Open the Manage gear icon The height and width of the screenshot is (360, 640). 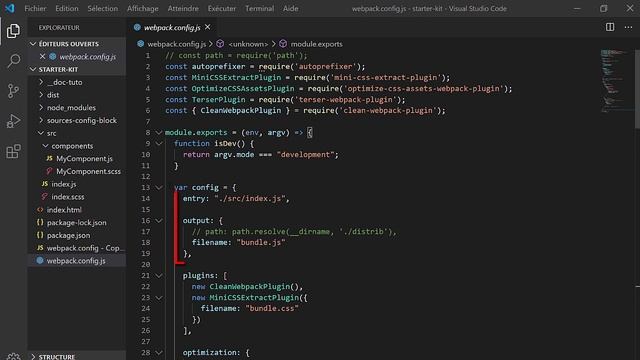(13, 356)
